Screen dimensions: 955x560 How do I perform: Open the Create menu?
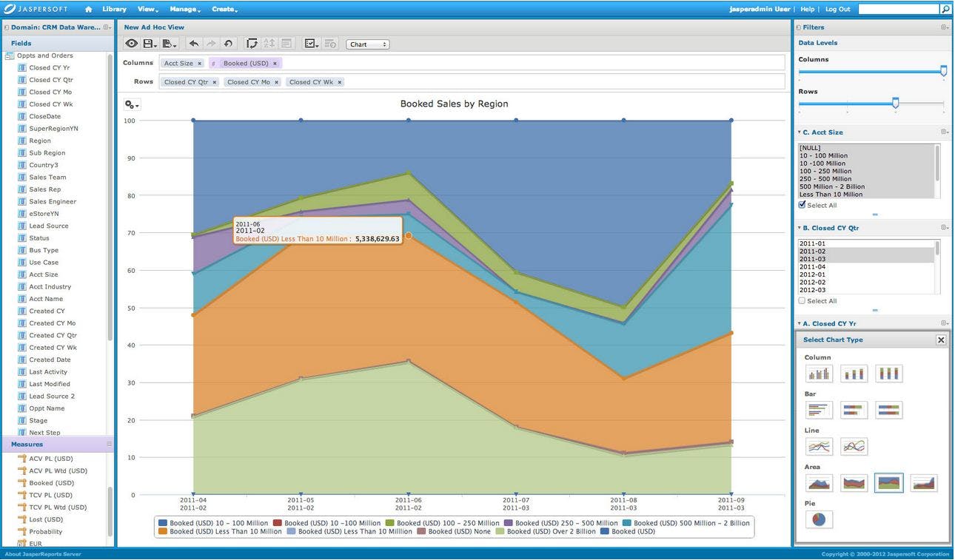click(x=221, y=9)
